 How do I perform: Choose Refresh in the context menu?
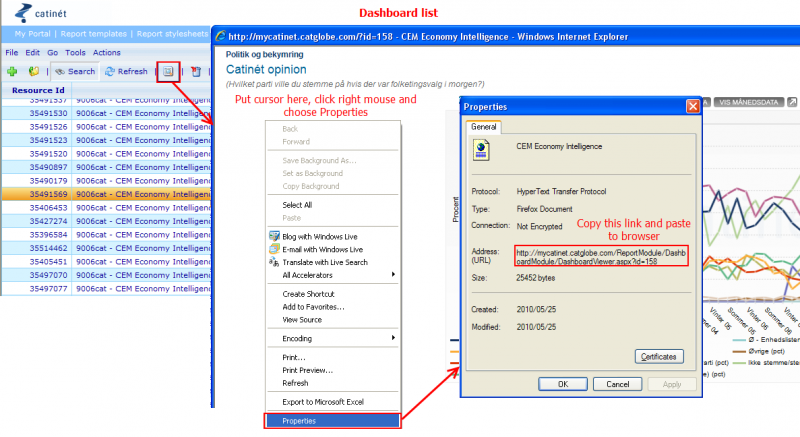pos(332,383)
